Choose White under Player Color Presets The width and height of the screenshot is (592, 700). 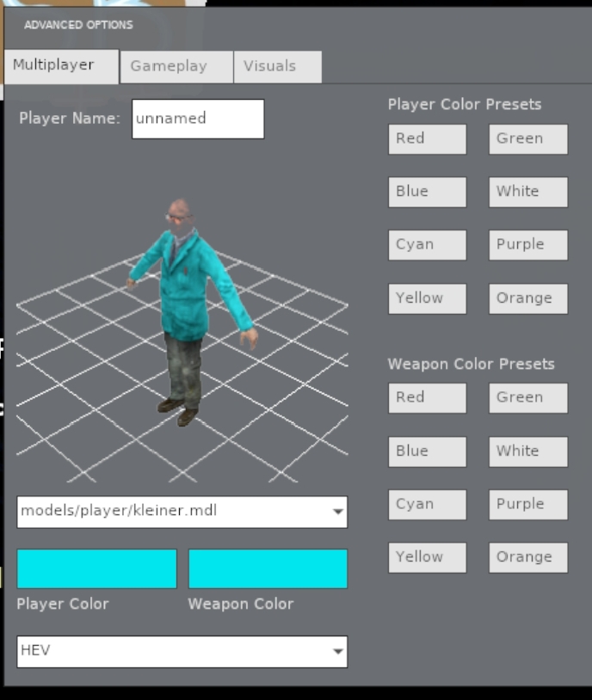[527, 193]
